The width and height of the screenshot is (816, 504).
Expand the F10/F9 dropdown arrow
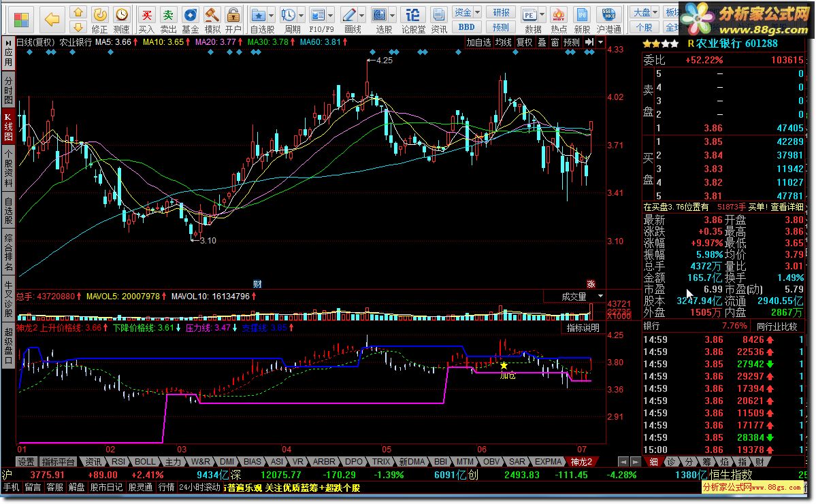coord(330,15)
